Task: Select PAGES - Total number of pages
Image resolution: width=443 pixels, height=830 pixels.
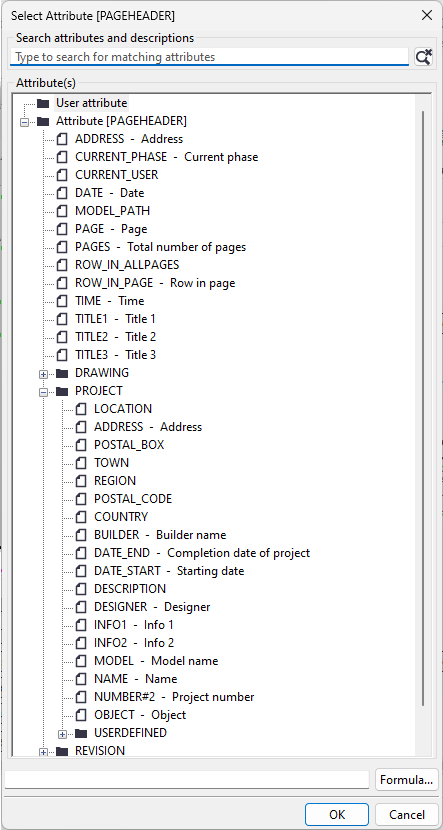Action: click(x=160, y=247)
